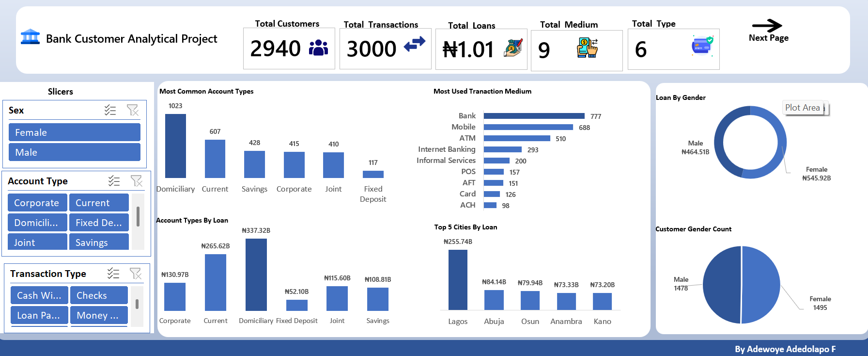The image size is (868, 356).
Task: Click the Total Loans money icon
Action: click(513, 48)
